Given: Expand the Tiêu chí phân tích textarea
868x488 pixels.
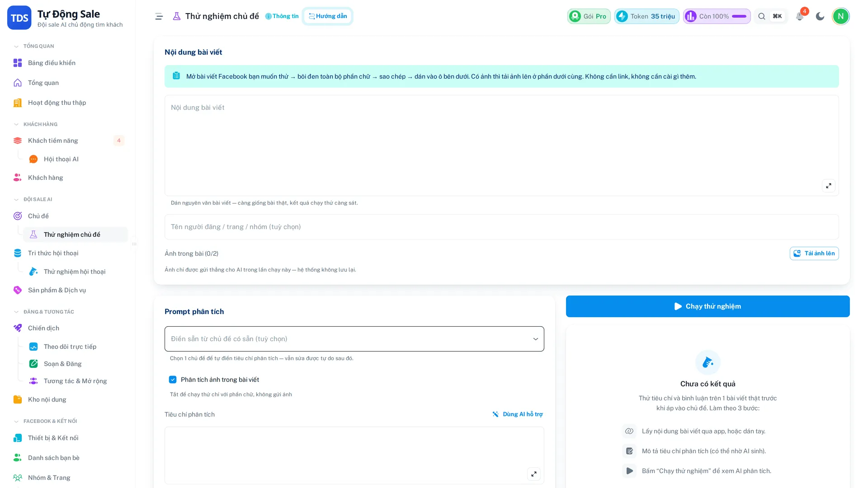Looking at the screenshot, I should 533,474.
